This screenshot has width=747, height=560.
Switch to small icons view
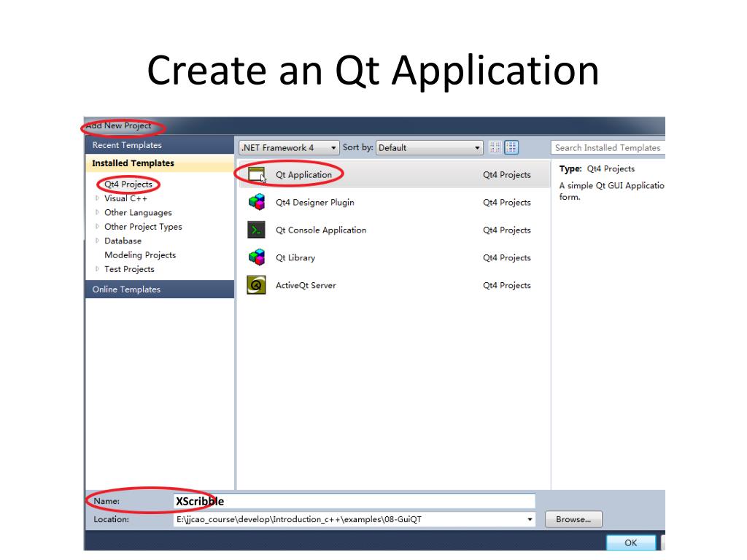click(x=495, y=147)
